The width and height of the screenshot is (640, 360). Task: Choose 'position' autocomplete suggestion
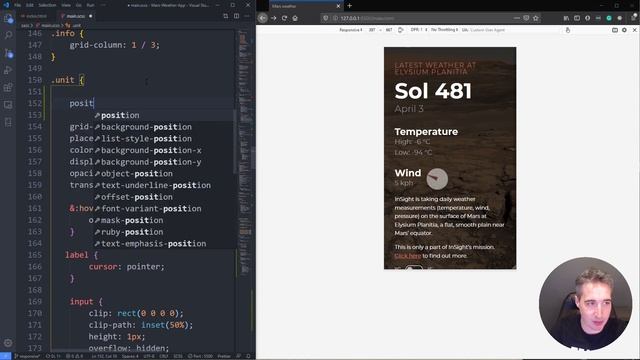point(164,115)
